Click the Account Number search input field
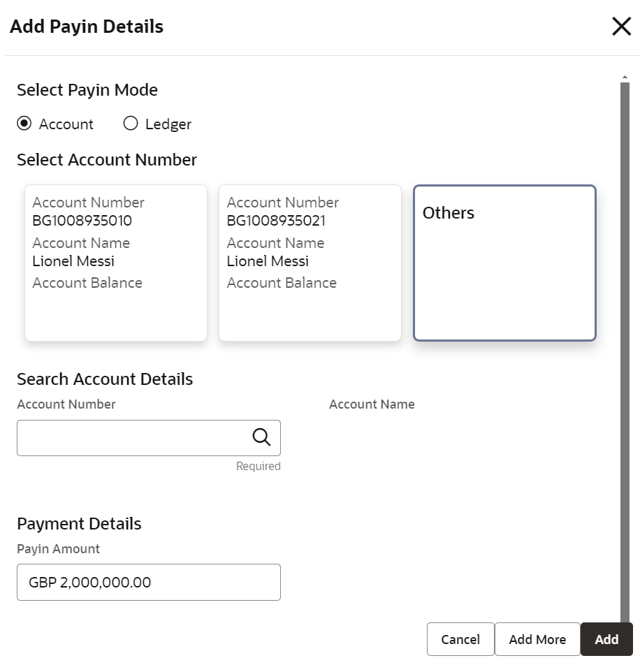640x672 pixels. pos(133,438)
